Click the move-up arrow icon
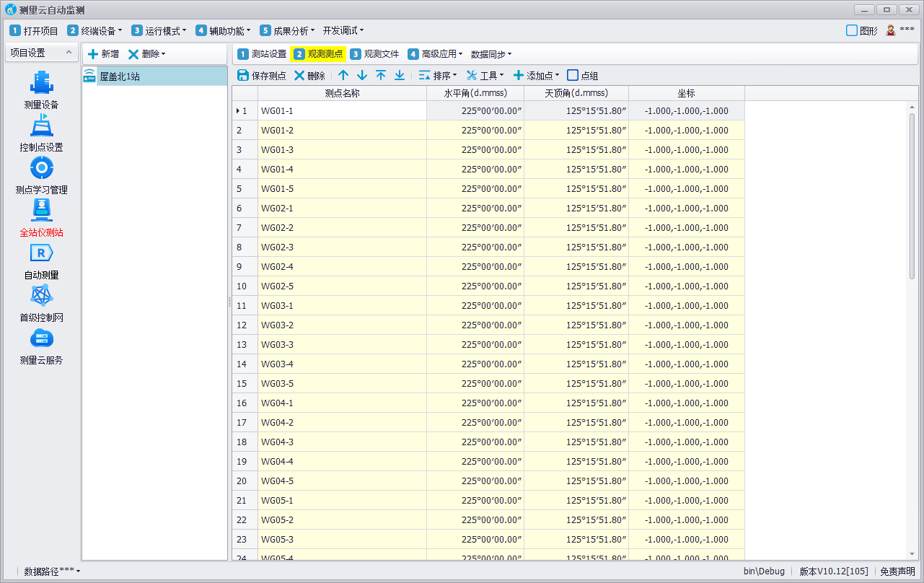Viewport: 924px width, 583px height. point(343,75)
